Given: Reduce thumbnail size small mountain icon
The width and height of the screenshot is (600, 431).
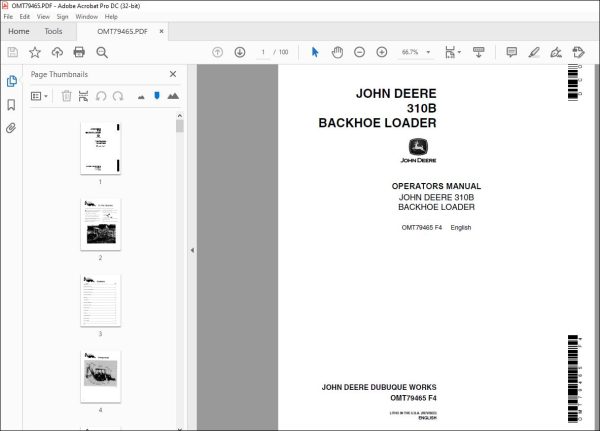Looking at the screenshot, I should [141, 97].
